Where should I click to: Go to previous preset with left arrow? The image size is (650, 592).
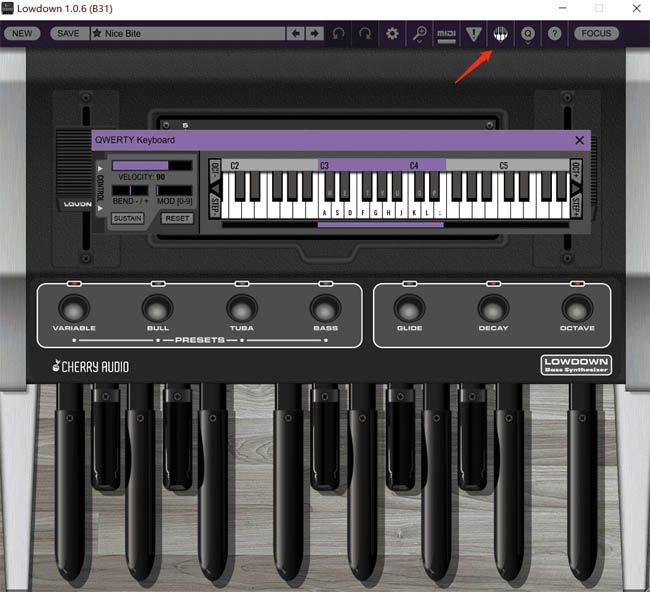coord(295,33)
